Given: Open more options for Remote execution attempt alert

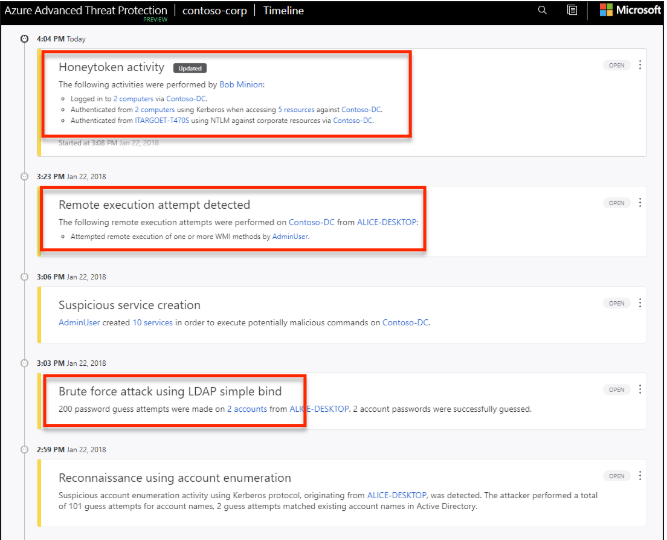Looking at the screenshot, I should (x=640, y=203).
